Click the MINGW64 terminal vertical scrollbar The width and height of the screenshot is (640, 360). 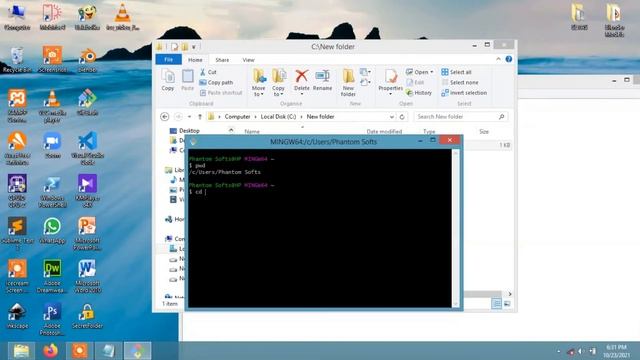tap(456, 228)
